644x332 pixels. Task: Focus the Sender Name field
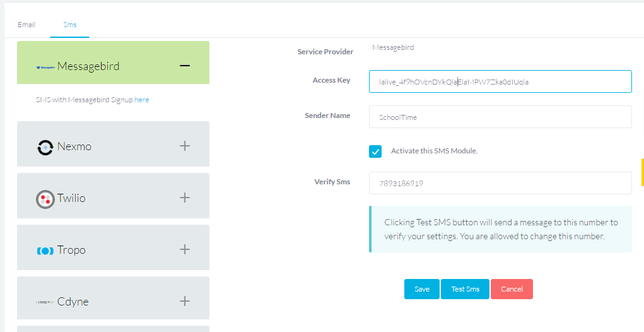pos(500,117)
